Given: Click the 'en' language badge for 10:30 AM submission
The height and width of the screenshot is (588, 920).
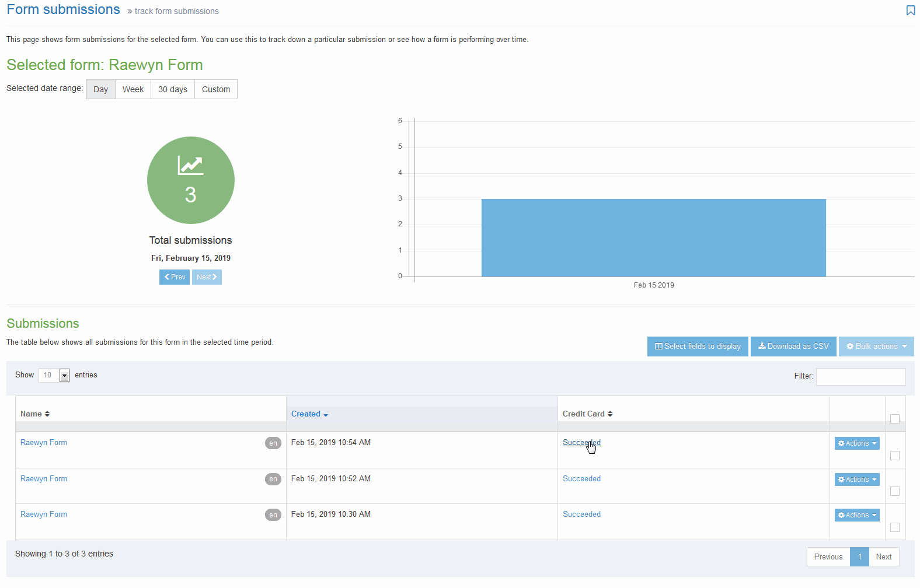Looking at the screenshot, I should point(273,515).
